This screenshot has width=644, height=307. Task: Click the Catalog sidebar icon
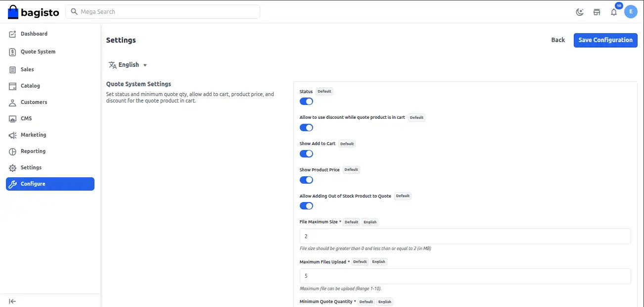(13, 86)
